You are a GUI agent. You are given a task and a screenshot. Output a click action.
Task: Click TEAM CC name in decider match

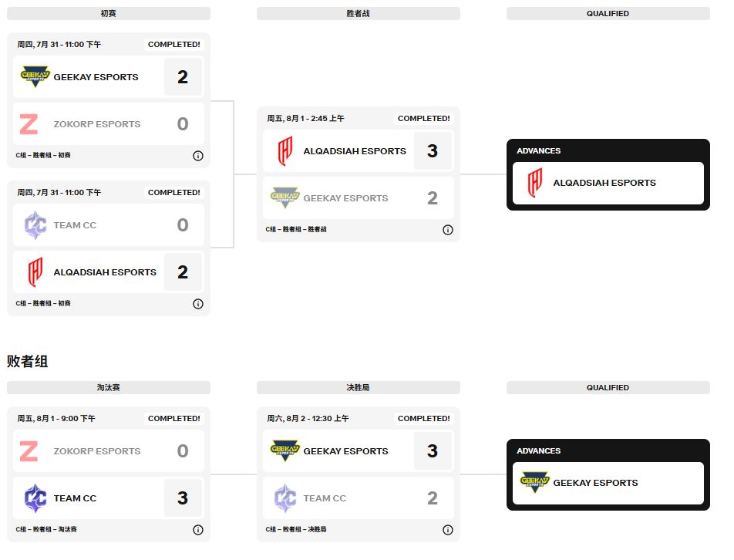[325, 498]
